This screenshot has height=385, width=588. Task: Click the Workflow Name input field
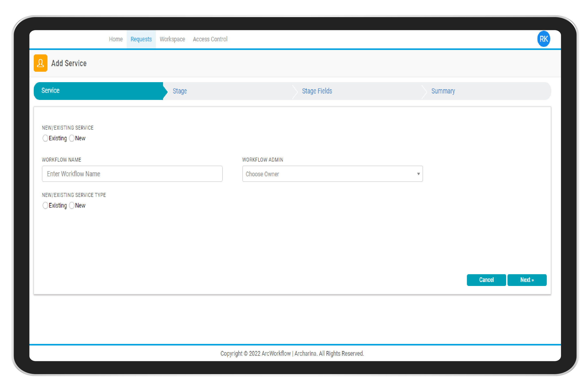(132, 174)
